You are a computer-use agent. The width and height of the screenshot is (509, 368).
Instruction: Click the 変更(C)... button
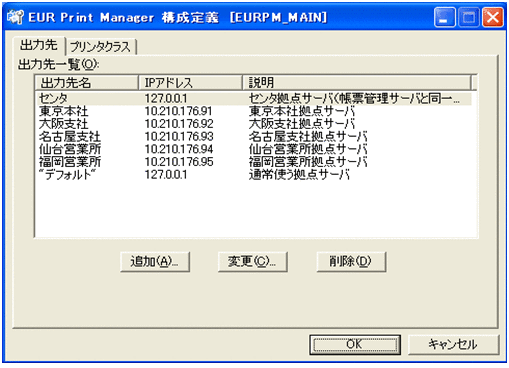[x=253, y=262]
